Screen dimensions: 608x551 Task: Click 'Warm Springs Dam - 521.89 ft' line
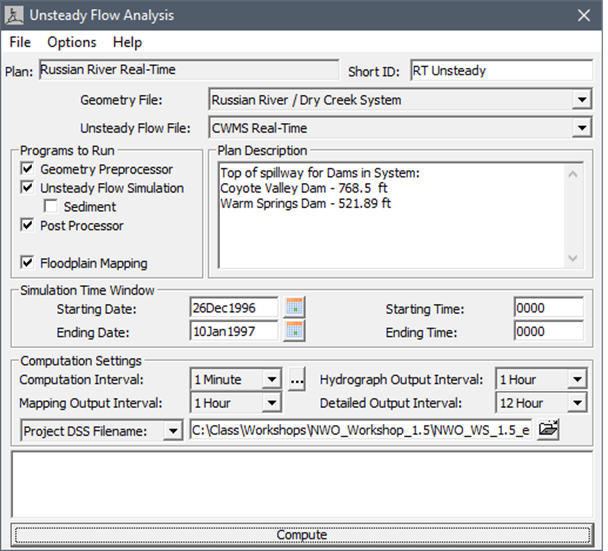tap(306, 203)
